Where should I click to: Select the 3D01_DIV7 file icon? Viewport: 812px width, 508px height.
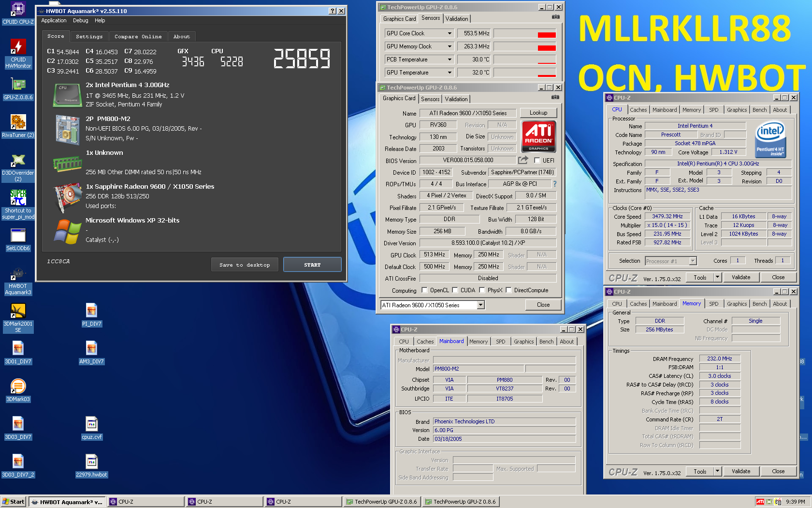[x=18, y=353]
